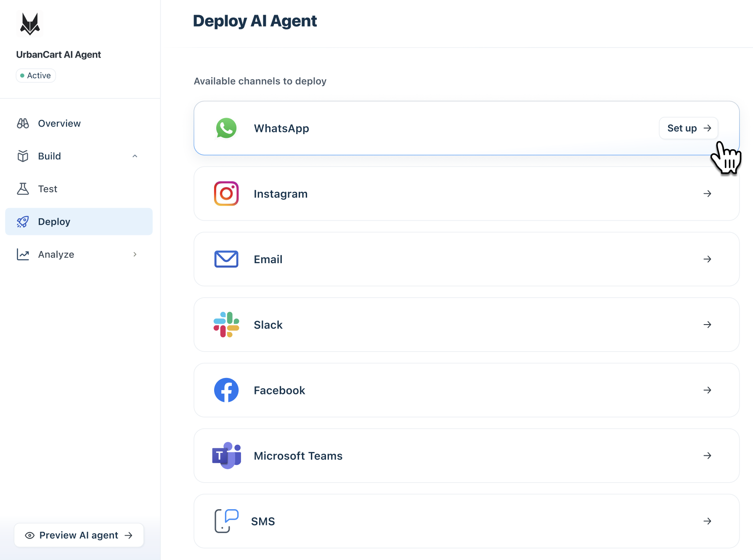Open the Overview page
753x560 pixels.
[x=79, y=123]
